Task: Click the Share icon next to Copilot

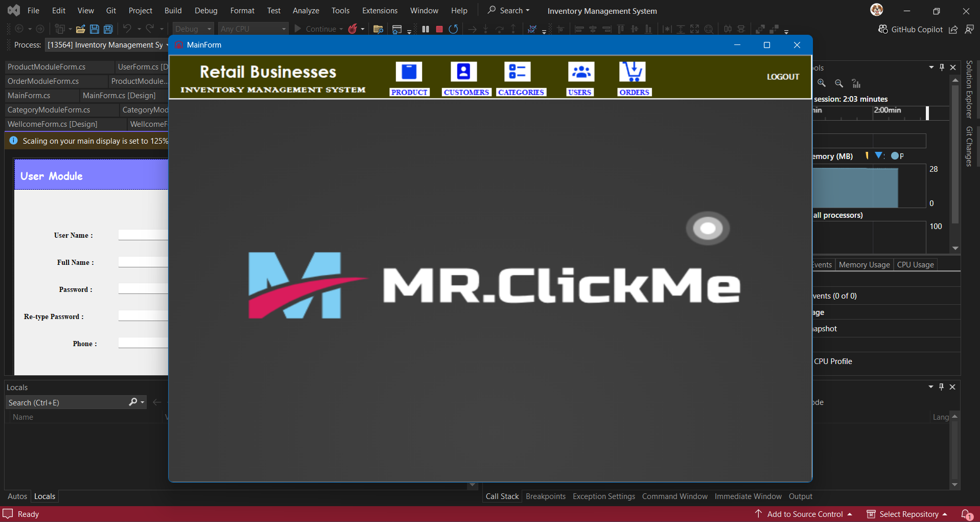Action: click(x=953, y=30)
